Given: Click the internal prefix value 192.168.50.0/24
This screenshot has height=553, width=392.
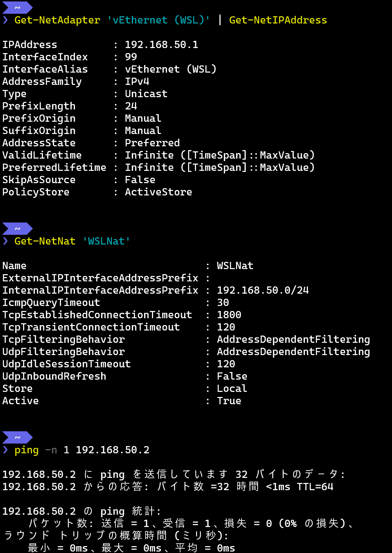Looking at the screenshot, I should (263, 290).
